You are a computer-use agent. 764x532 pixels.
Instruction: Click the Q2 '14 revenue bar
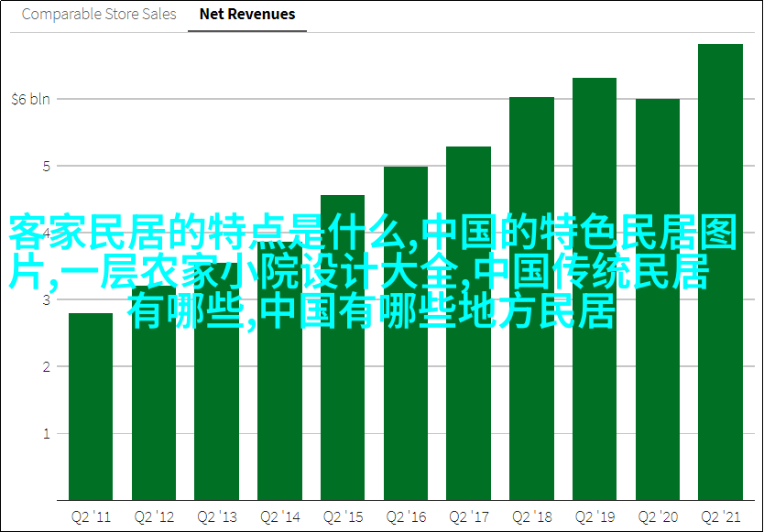[279, 371]
